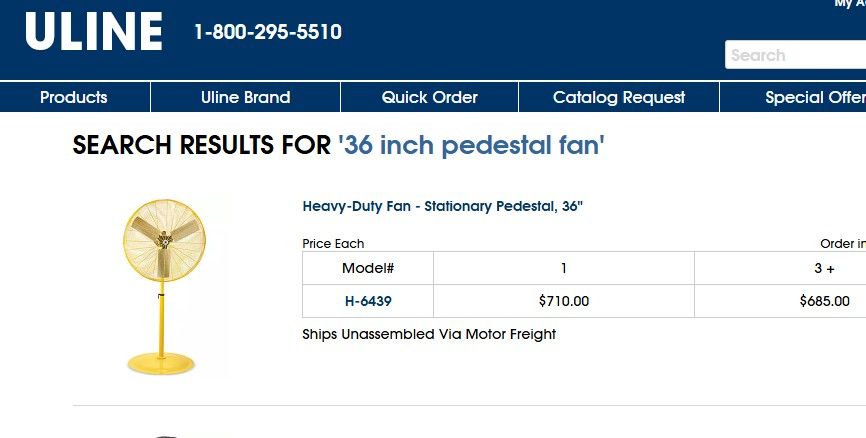This screenshot has width=866, height=438.
Task: Click the '36 inch pedestal fan' search term heading
Action: (471, 146)
